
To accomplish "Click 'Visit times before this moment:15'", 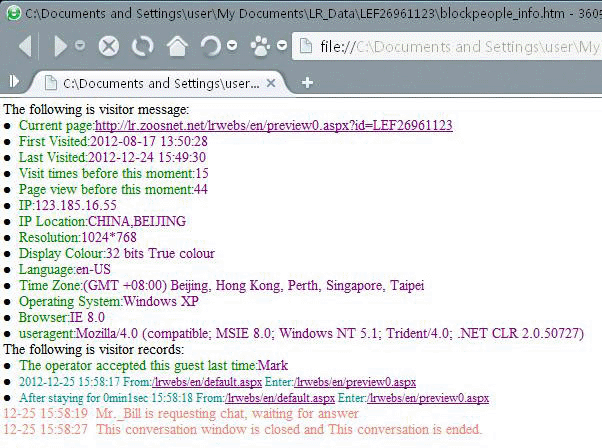I will pyautogui.click(x=114, y=174).
